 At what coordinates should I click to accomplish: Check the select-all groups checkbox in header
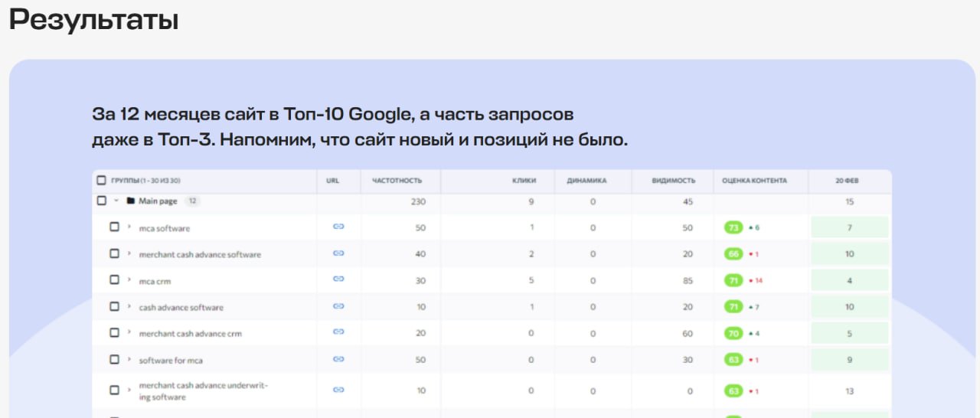pyautogui.click(x=101, y=181)
